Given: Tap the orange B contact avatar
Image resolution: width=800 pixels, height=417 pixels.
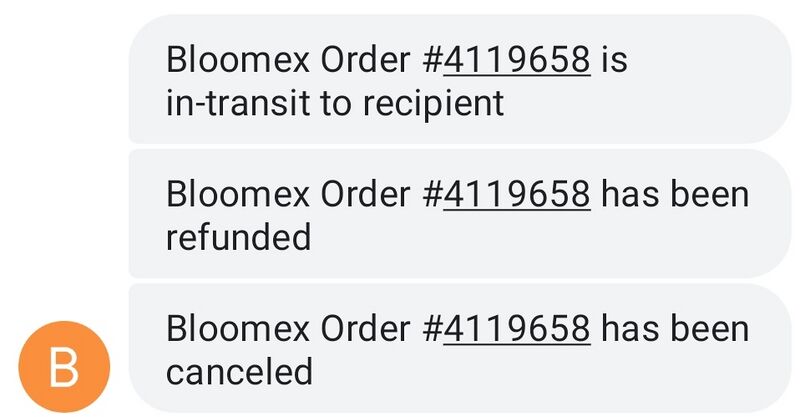Looking at the screenshot, I should [64, 366].
